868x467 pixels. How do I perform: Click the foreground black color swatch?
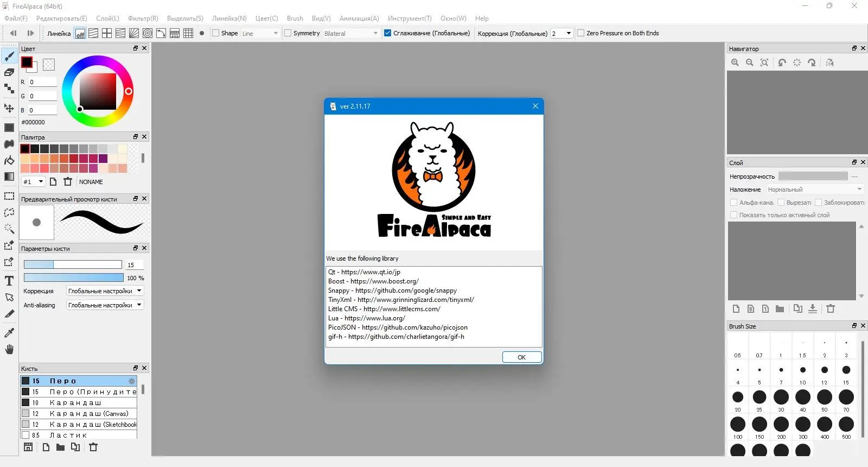tap(27, 62)
